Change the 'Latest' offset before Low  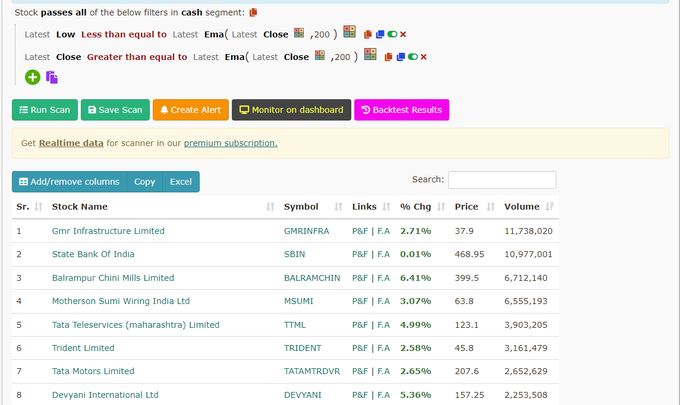tap(37, 34)
